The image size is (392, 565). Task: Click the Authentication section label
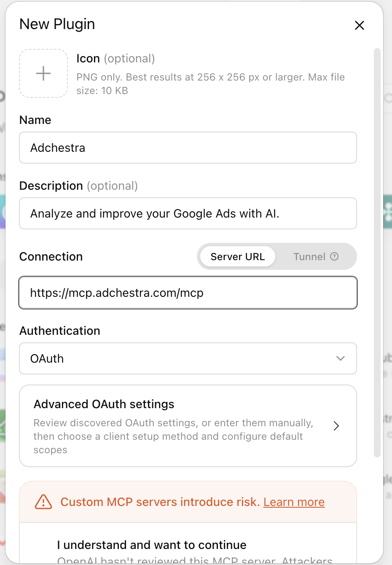coord(60,331)
